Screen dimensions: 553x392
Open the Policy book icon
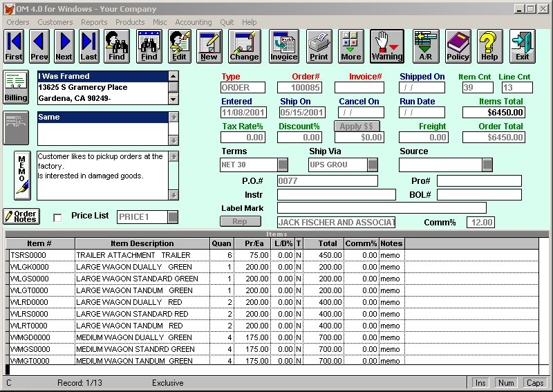[x=458, y=46]
